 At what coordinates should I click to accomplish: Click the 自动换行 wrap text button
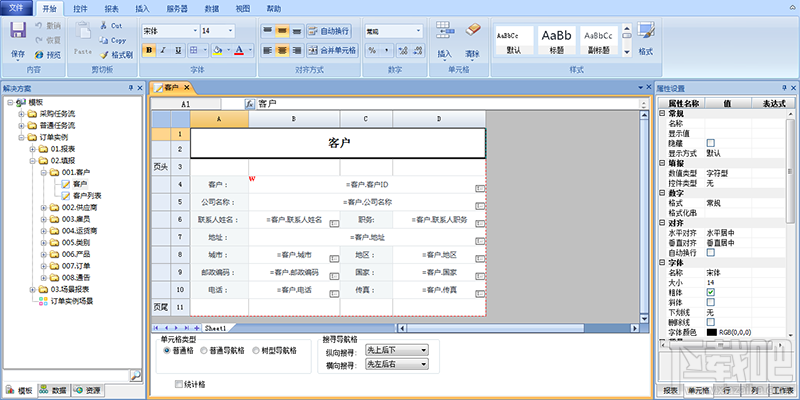click(329, 31)
